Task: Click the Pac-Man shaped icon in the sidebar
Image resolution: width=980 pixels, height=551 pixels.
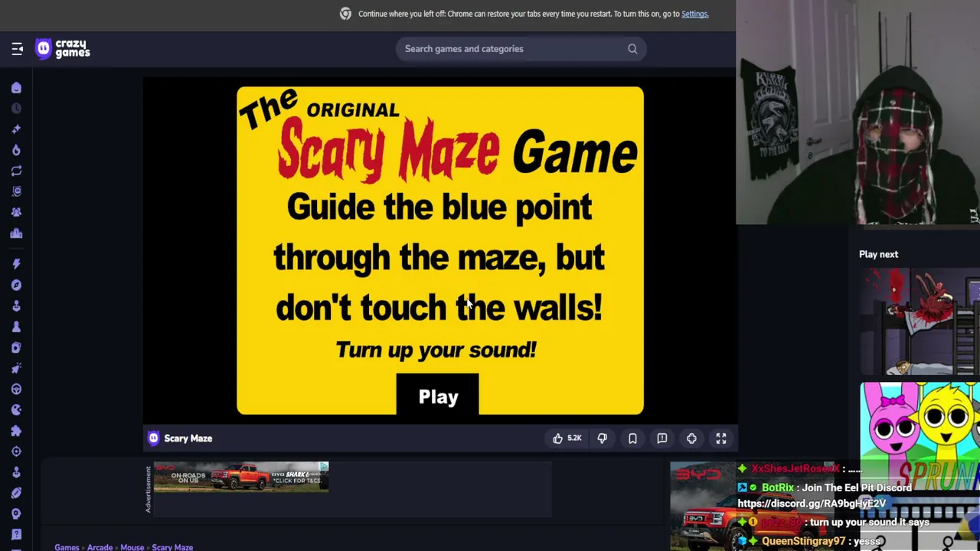Action: (x=16, y=409)
